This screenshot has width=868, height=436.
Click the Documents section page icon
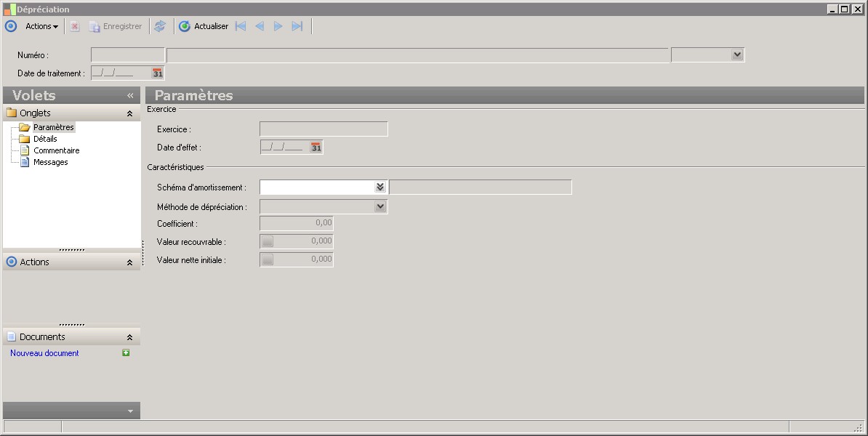click(x=11, y=336)
